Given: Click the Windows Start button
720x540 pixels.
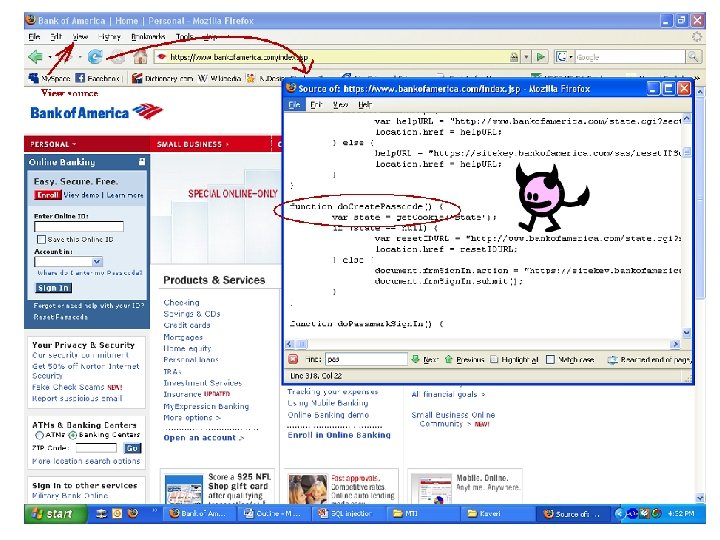Looking at the screenshot, I should [56, 514].
